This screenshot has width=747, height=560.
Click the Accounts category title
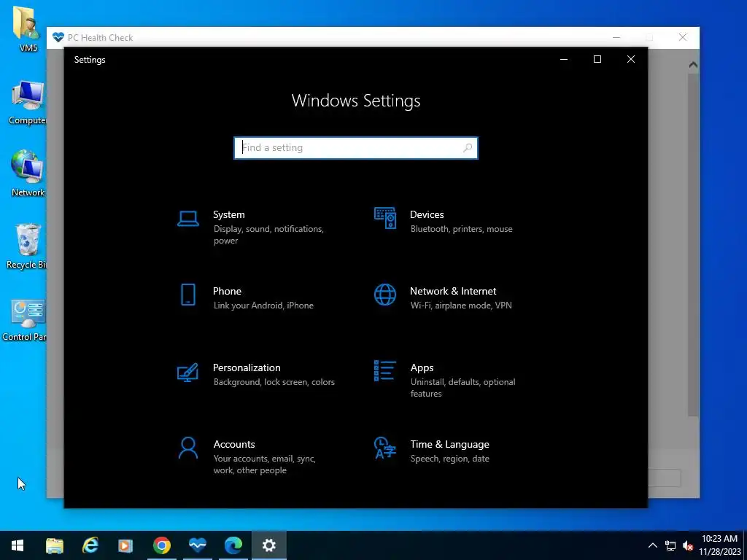point(234,444)
